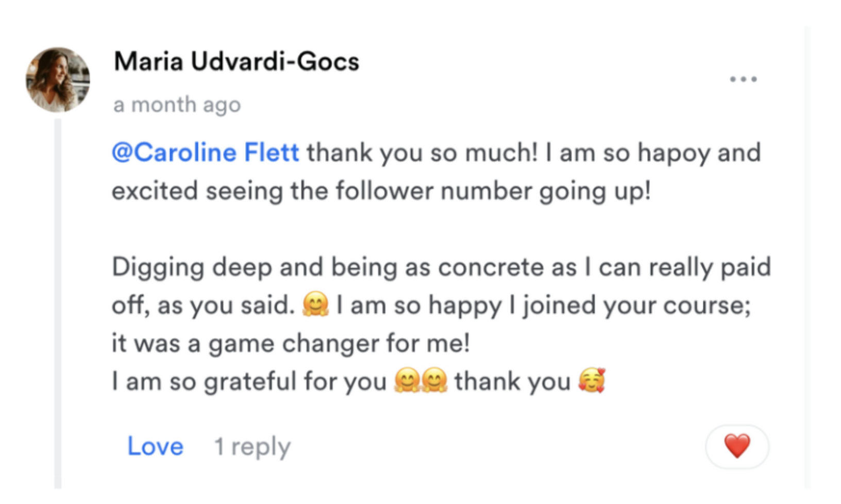Viewport: 841px width, 504px height.
Task: Click the smiling face with hearts emoji
Action: tap(592, 381)
